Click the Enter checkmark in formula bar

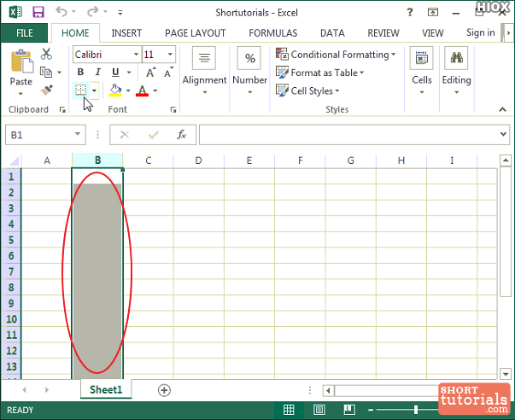pos(154,135)
